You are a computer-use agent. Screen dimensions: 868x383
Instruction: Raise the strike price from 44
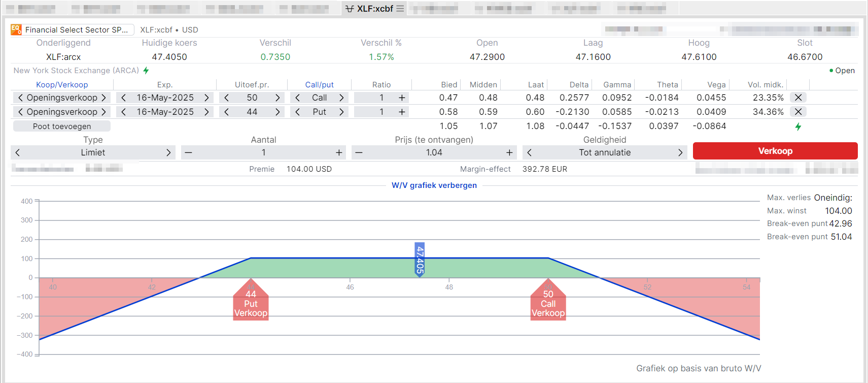click(277, 112)
